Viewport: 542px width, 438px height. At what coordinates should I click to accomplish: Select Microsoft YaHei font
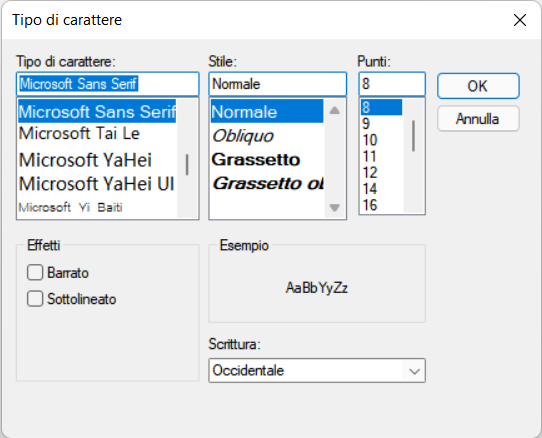pos(97,160)
